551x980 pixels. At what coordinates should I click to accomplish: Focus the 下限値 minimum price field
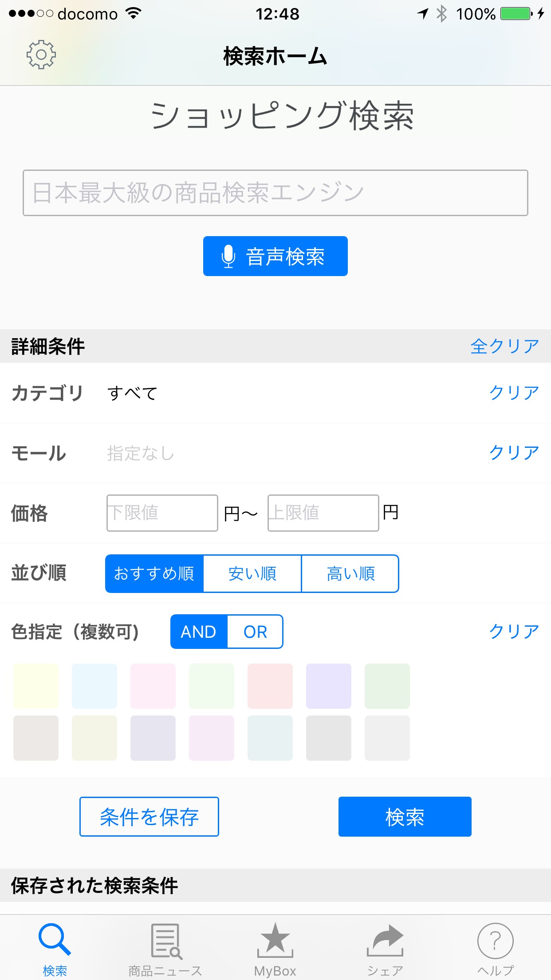point(162,513)
